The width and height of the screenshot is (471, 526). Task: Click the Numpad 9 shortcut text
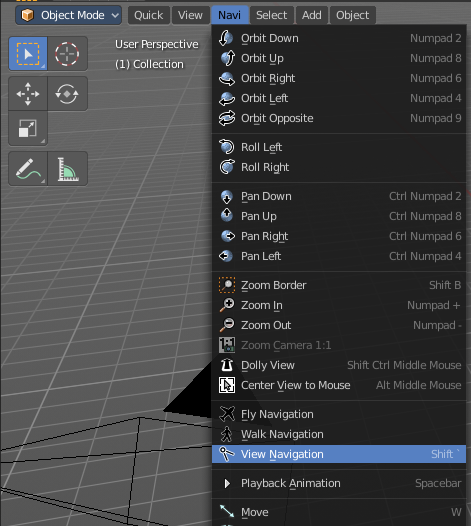436,118
